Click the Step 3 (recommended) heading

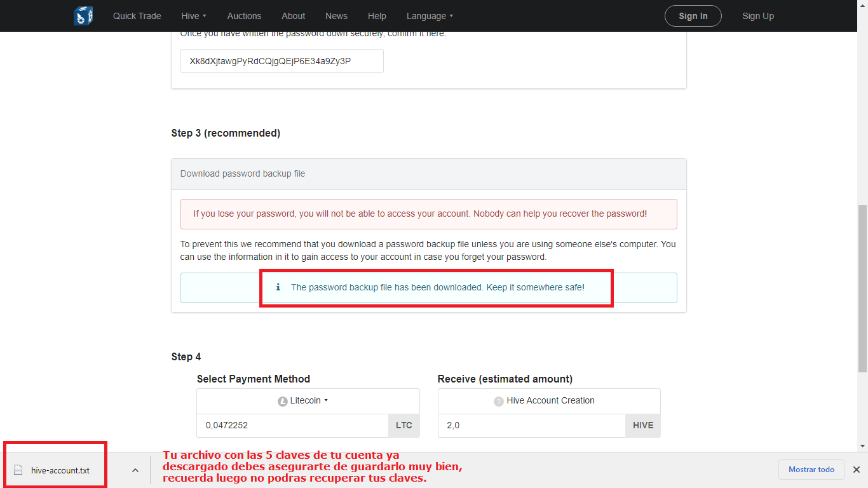point(226,133)
